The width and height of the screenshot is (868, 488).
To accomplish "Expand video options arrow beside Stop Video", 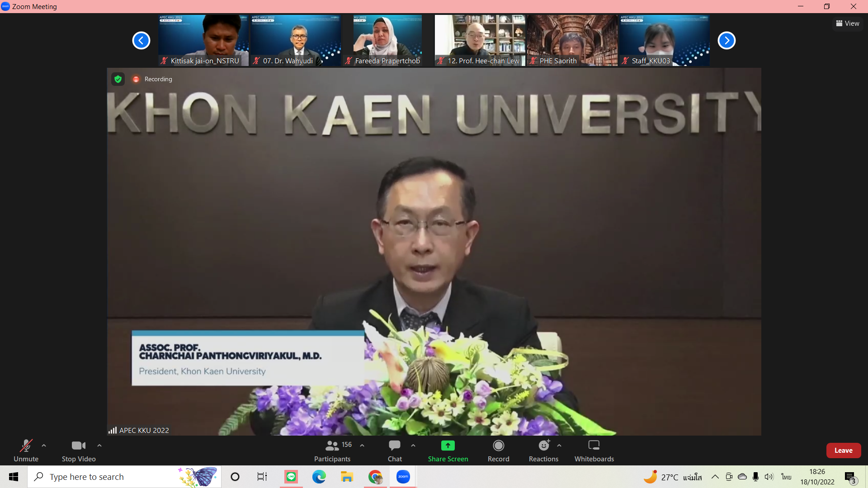I will [99, 446].
